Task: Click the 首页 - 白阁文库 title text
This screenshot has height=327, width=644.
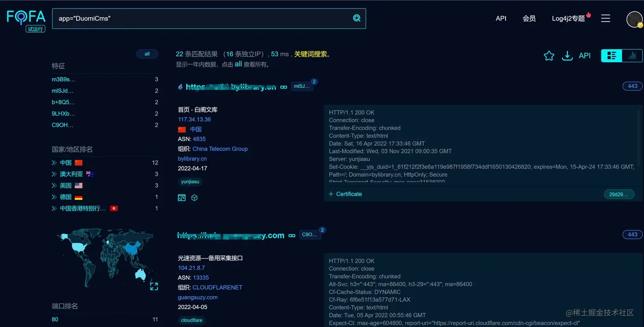Action: click(198, 110)
